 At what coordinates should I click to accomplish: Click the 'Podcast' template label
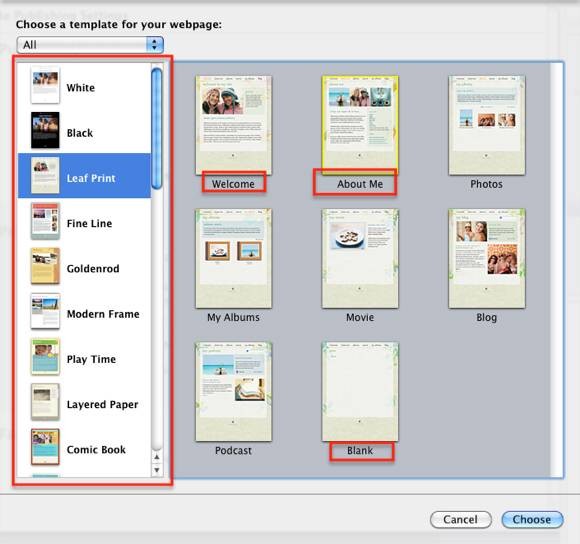point(233,450)
